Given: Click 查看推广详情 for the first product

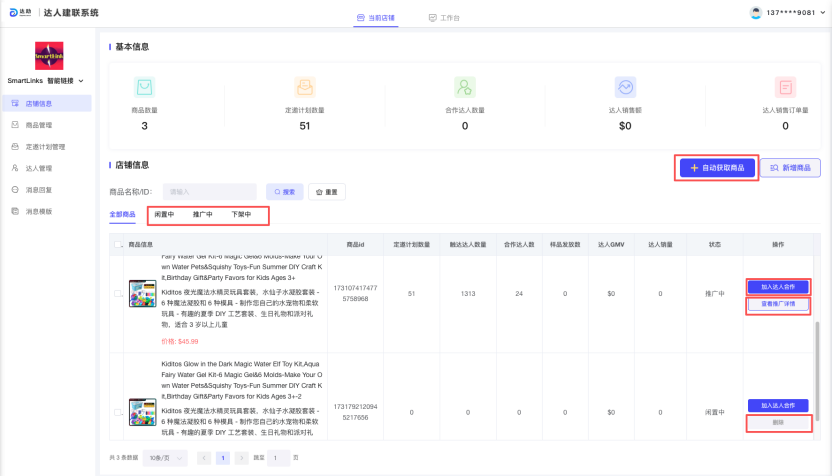Looking at the screenshot, I should click(777, 304).
